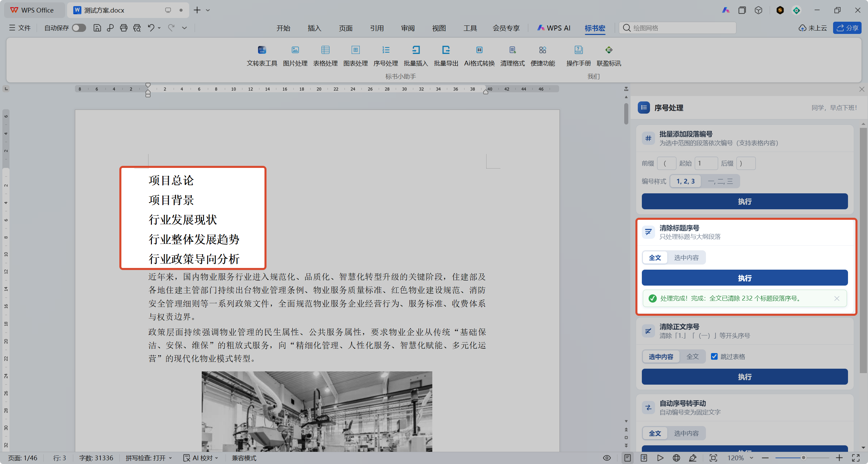Select the 1, 2, 3 numbering style

click(686, 181)
